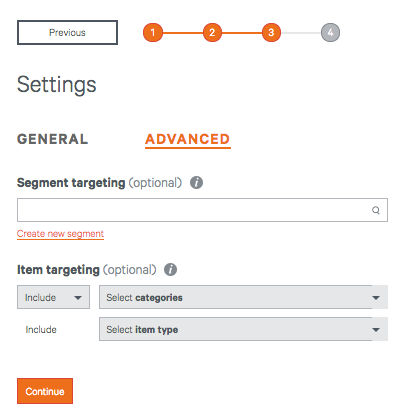The image size is (405, 418).
Task: Select the Advanced tab
Action: [x=188, y=139]
